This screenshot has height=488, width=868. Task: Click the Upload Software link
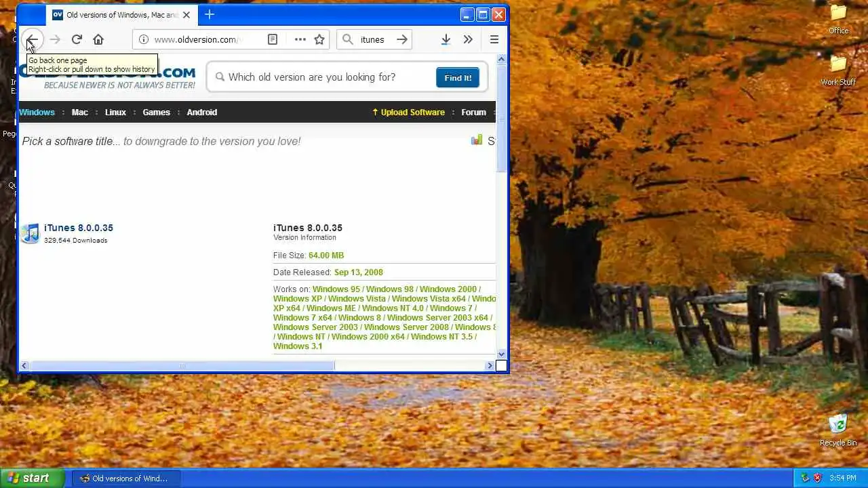(409, 113)
